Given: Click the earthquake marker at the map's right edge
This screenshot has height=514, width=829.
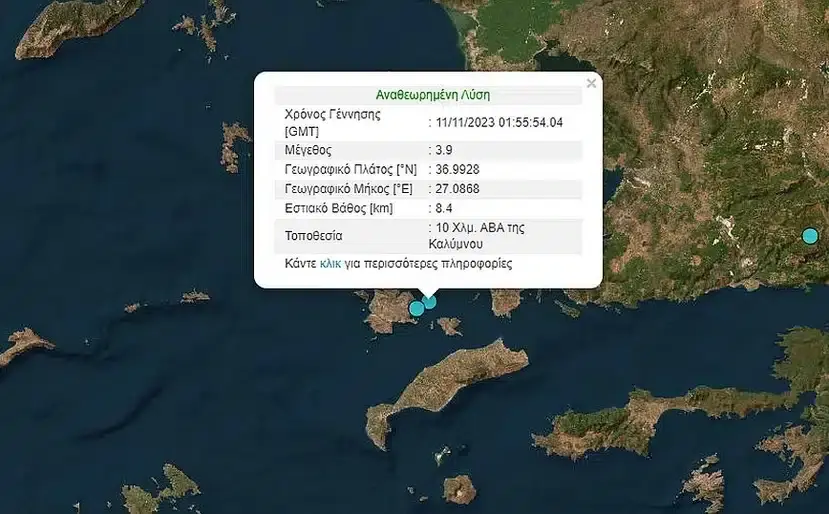Looking at the screenshot, I should tap(810, 236).
